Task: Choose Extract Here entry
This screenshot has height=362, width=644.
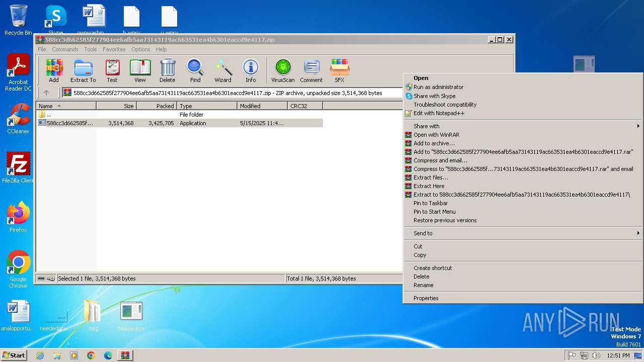Action: click(x=523, y=186)
